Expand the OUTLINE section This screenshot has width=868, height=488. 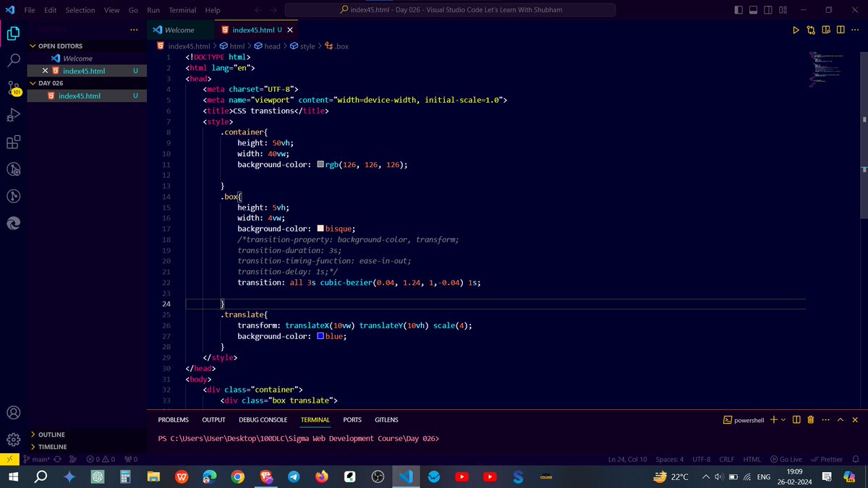(x=85, y=435)
